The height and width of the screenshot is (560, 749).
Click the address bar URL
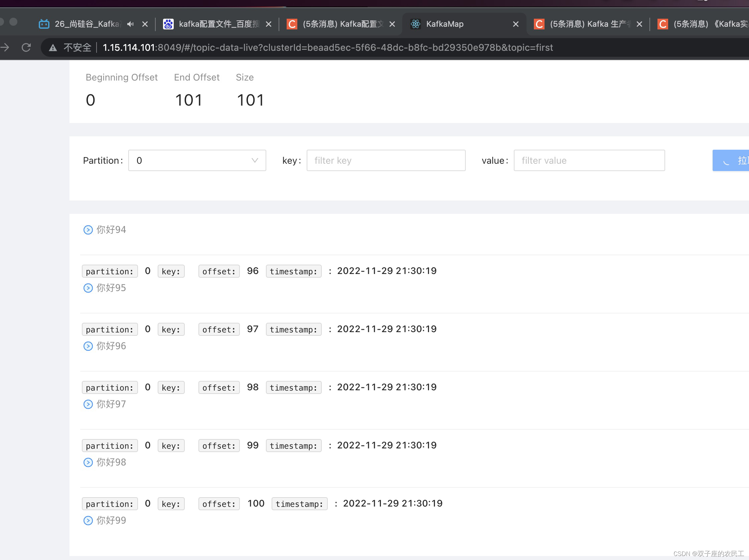(x=327, y=47)
